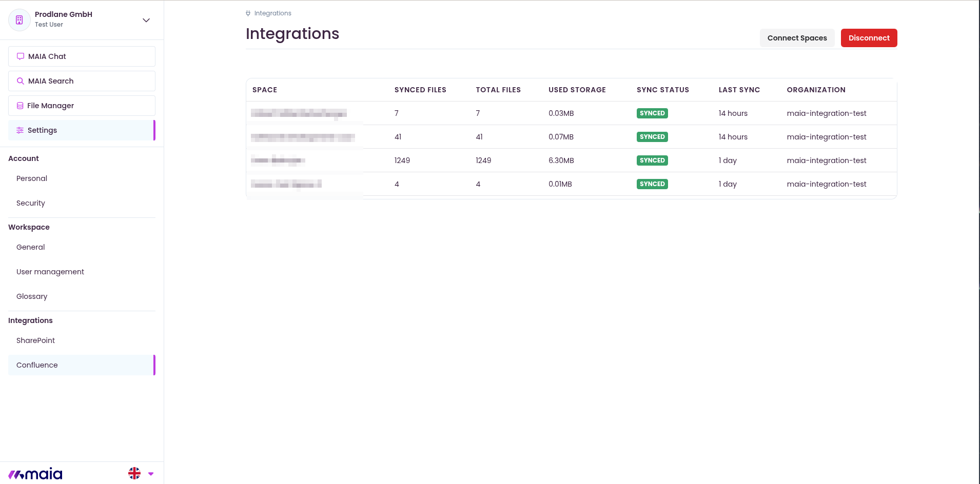Click the Prodlane GmbH building icon
980x484 pixels.
click(x=19, y=20)
